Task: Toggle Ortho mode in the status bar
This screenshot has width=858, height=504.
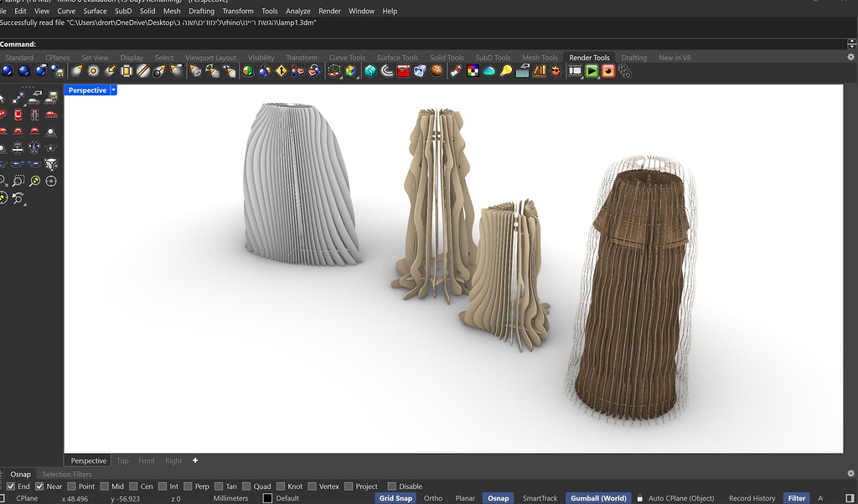Action: [x=432, y=498]
